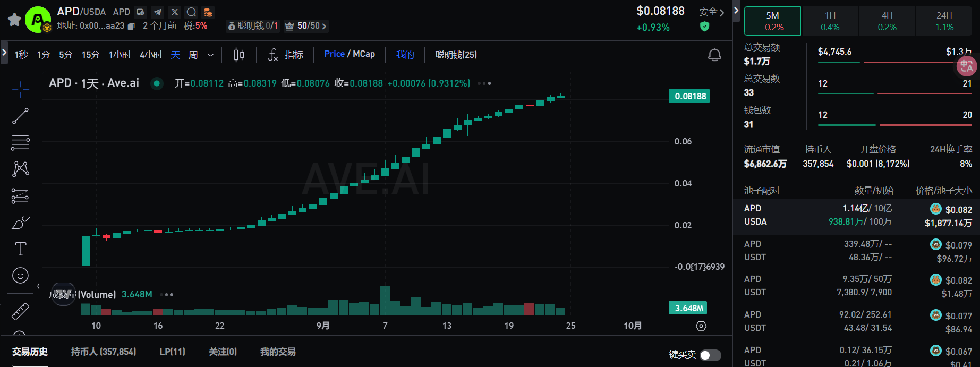Image resolution: width=980 pixels, height=367 pixels.
Task: Select the text annotation tool
Action: pyautogui.click(x=20, y=249)
